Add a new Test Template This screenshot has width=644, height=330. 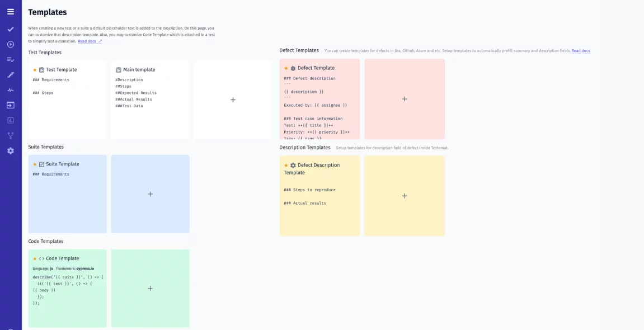point(233,100)
